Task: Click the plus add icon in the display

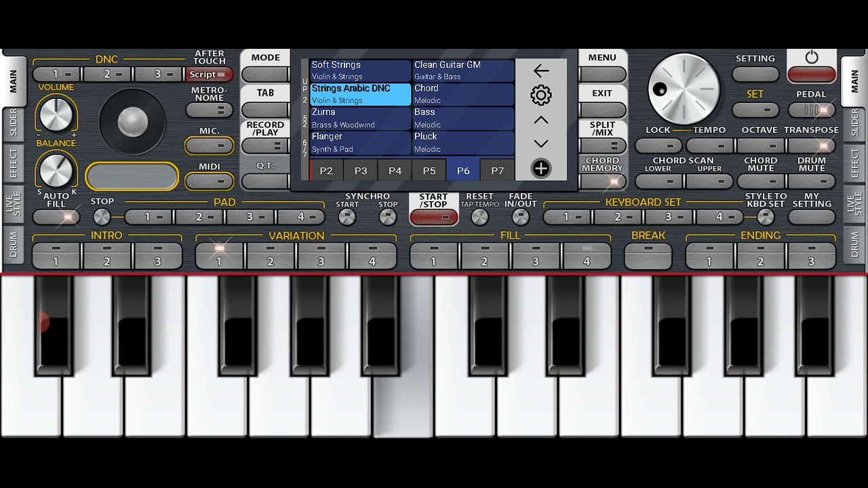Action: coord(541,168)
